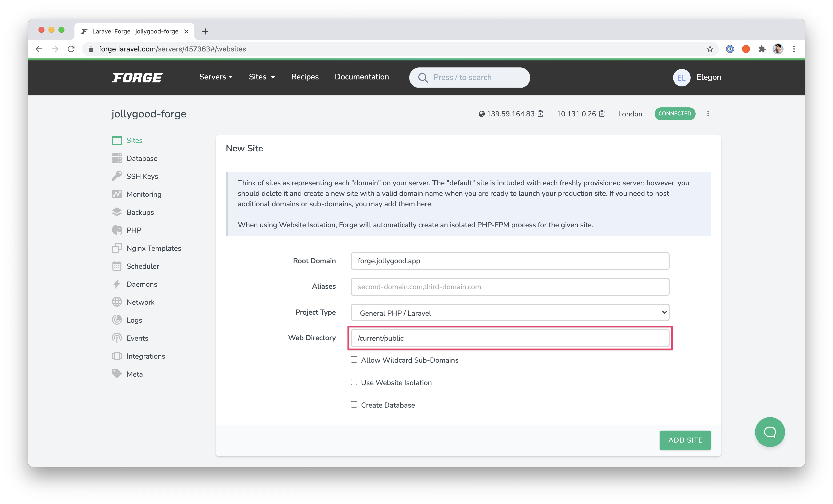Go to Nginx Templates section
This screenshot has height=504, width=833.
154,248
